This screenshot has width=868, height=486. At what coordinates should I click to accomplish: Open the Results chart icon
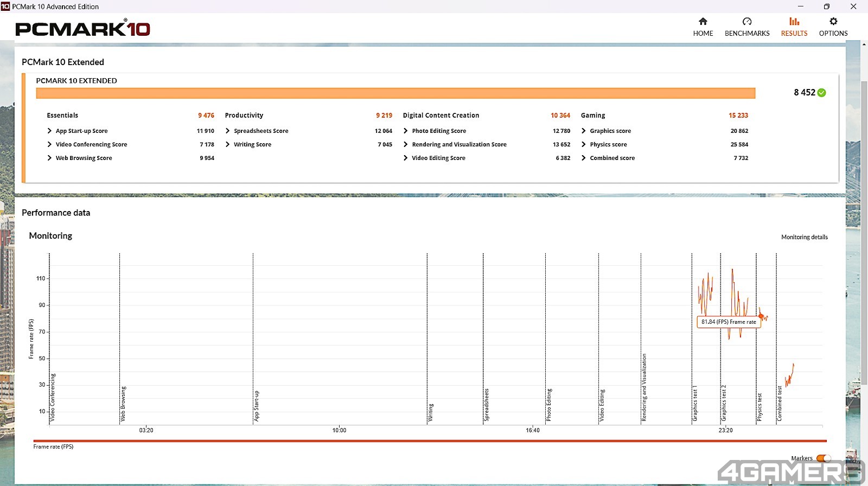[x=794, y=21]
